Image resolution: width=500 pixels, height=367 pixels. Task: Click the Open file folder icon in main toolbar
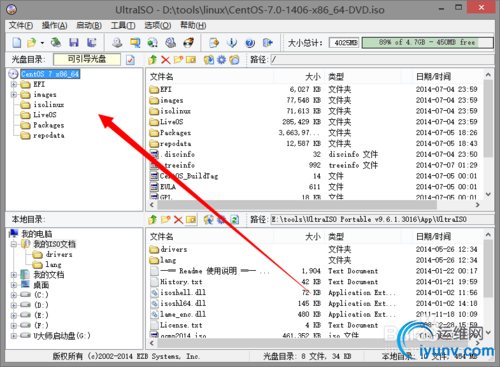point(31,42)
